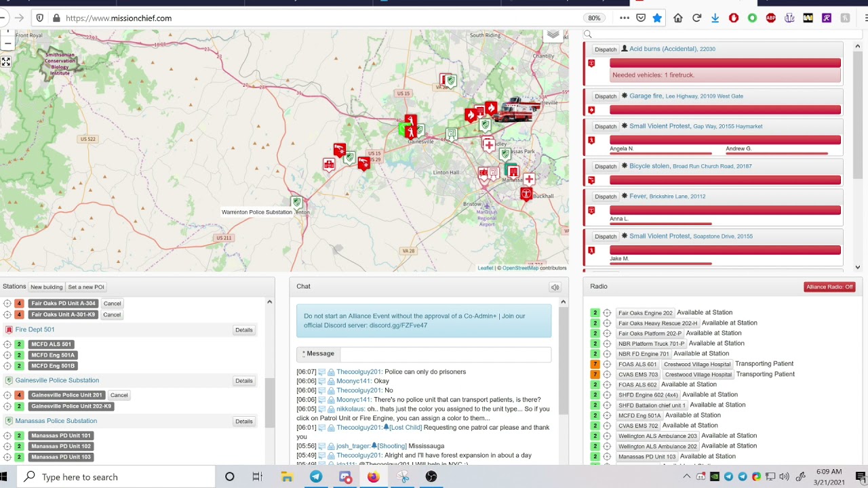Screen dimensions: 868x488
Task: Open the Bicycle stolen mission link
Action: (649, 166)
